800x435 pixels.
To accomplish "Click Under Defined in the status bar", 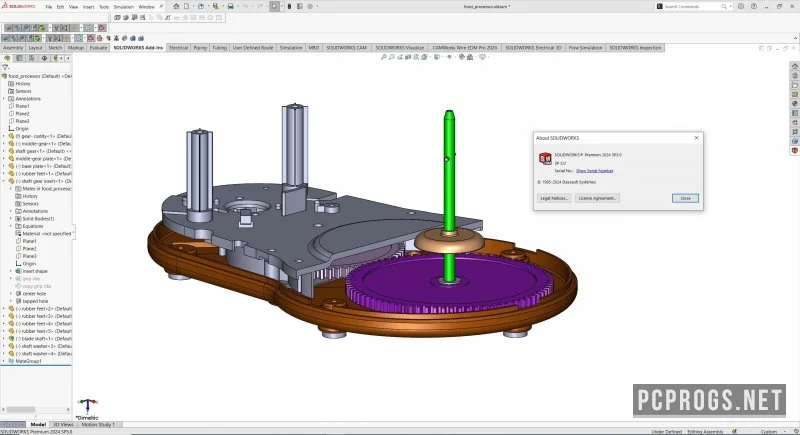I will click(x=666, y=431).
